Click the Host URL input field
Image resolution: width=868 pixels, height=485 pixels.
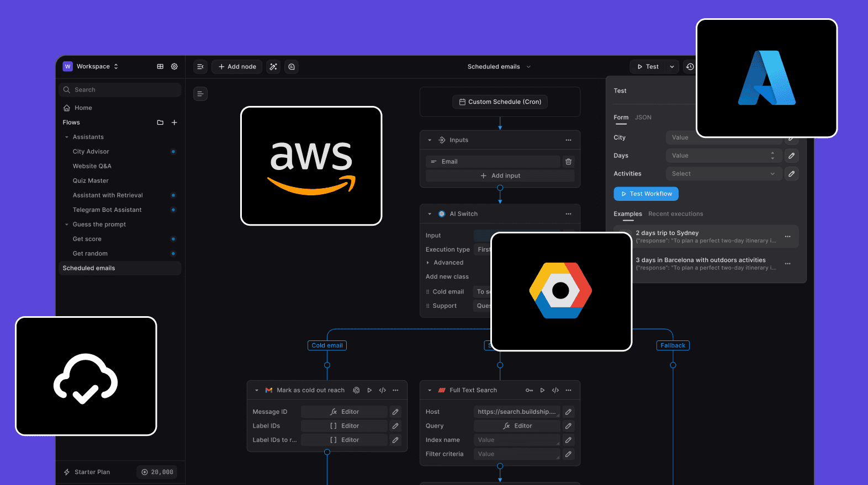pos(517,412)
